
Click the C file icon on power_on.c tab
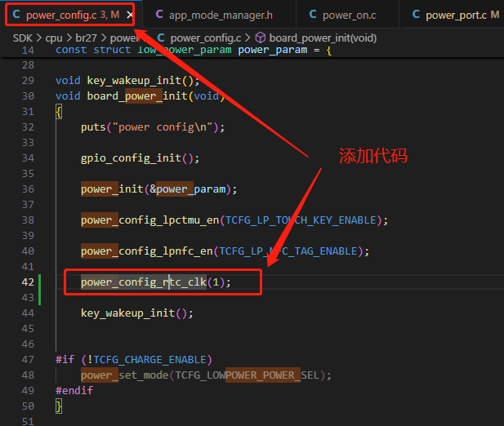(x=313, y=15)
